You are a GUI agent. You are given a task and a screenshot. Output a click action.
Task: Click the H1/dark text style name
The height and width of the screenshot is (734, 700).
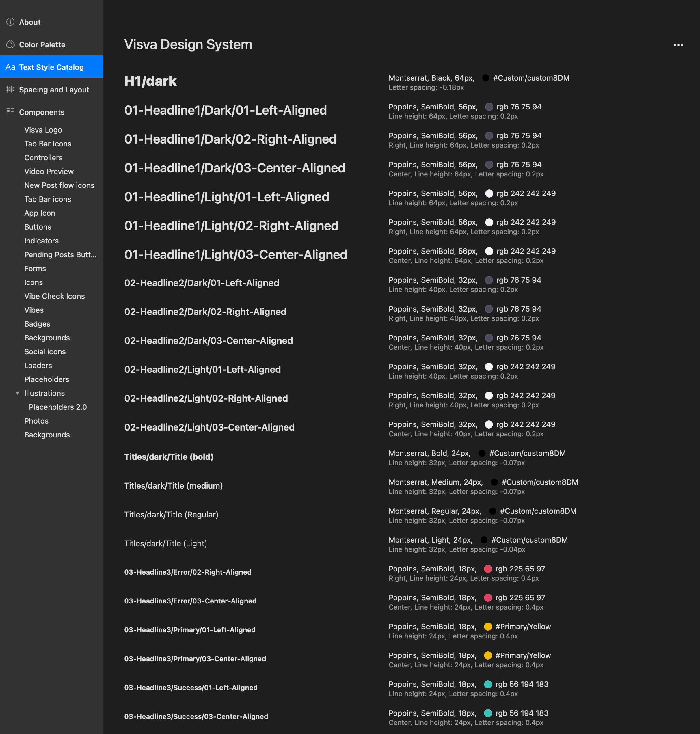(150, 81)
